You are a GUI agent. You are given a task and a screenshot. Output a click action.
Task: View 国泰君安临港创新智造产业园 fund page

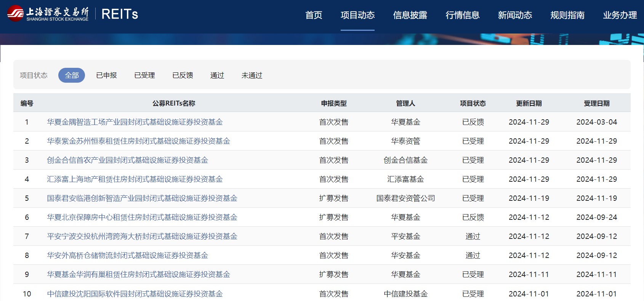coord(142,198)
